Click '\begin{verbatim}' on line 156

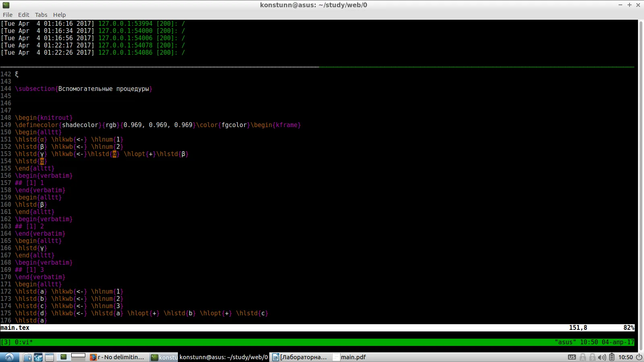point(44,176)
